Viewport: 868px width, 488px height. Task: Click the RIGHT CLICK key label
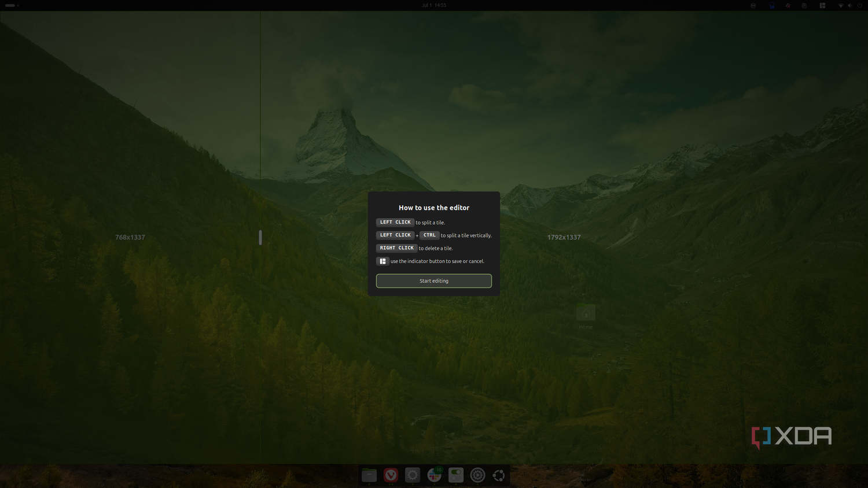pos(397,248)
